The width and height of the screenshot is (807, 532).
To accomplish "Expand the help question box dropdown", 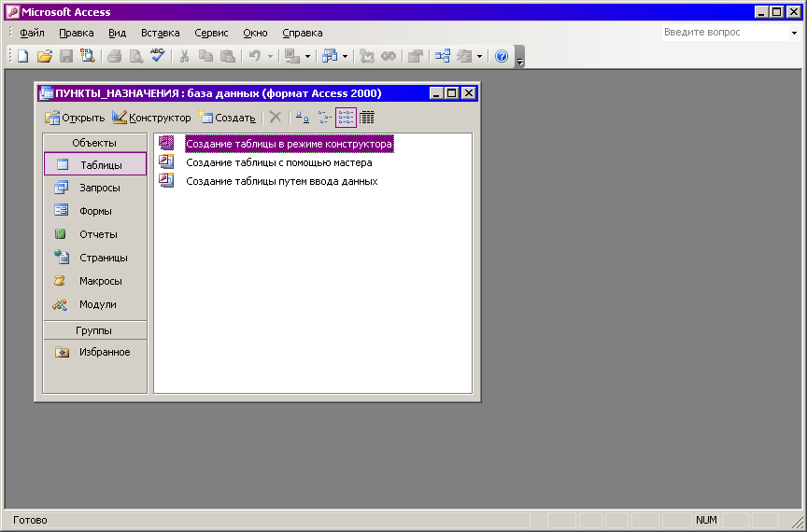I will (x=794, y=33).
